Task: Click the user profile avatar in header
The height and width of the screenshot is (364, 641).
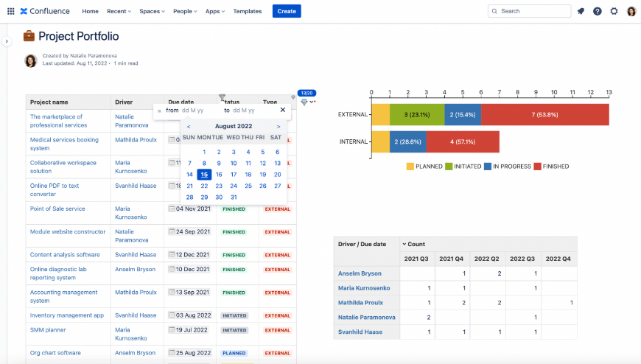Action: tap(631, 11)
